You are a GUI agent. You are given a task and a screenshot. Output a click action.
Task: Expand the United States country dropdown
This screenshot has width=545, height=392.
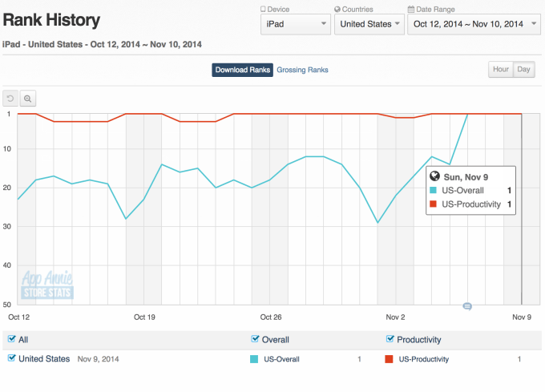tap(369, 24)
